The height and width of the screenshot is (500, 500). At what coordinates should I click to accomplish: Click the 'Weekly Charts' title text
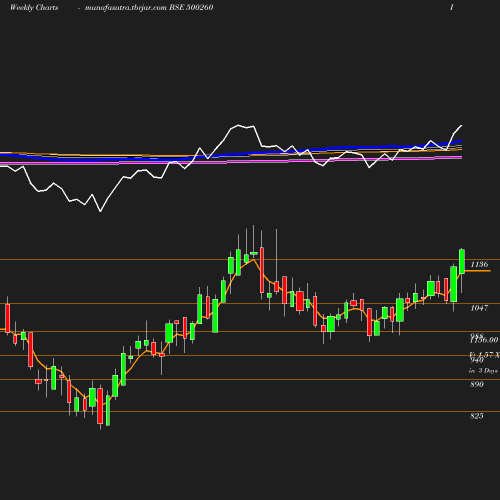pos(34,8)
